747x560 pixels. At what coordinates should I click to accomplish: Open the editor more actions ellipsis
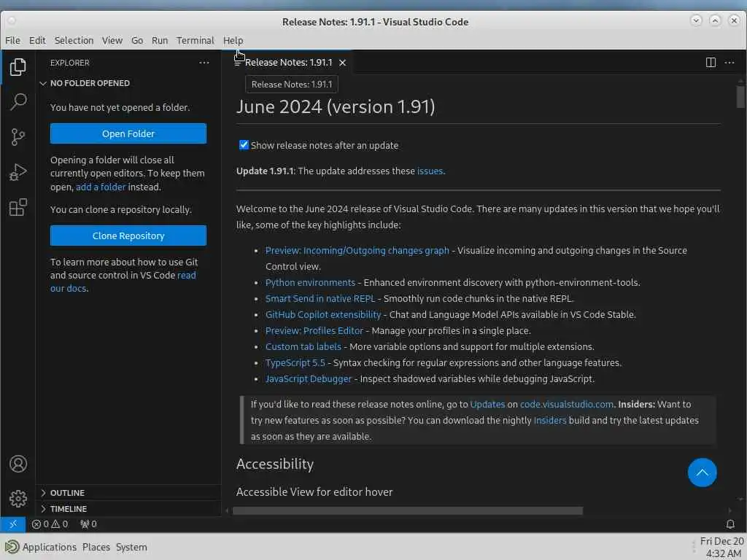(x=729, y=63)
